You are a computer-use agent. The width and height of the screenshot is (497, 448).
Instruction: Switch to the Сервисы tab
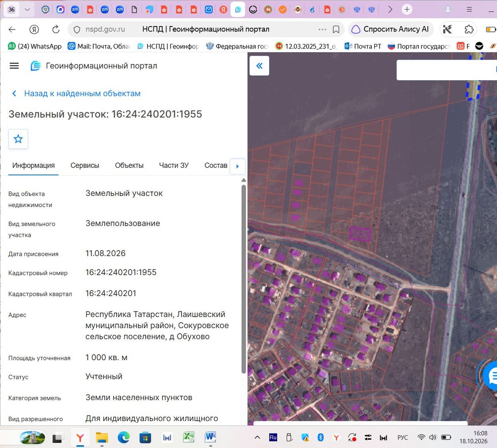pyautogui.click(x=85, y=165)
